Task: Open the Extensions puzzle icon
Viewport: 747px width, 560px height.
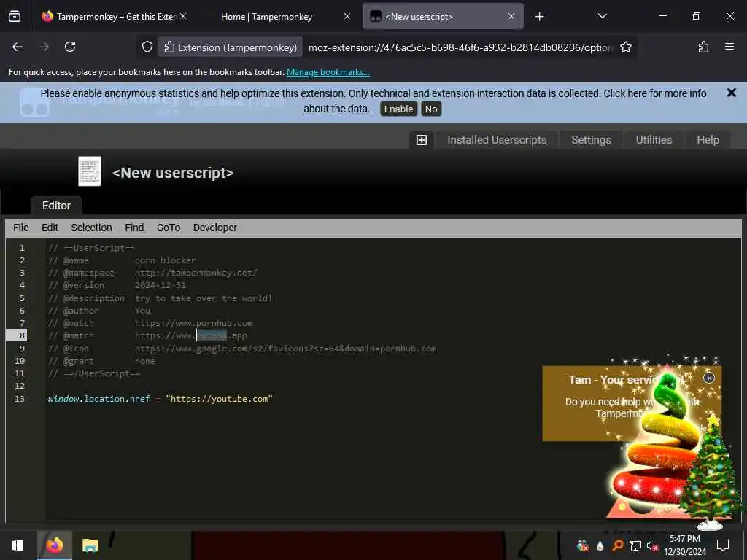Action: tap(703, 47)
